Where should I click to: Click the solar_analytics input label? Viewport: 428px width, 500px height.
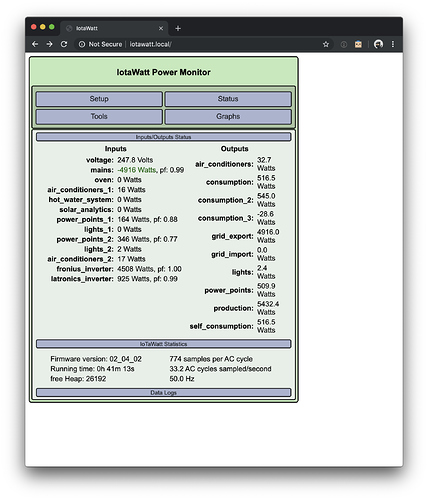pos(86,210)
